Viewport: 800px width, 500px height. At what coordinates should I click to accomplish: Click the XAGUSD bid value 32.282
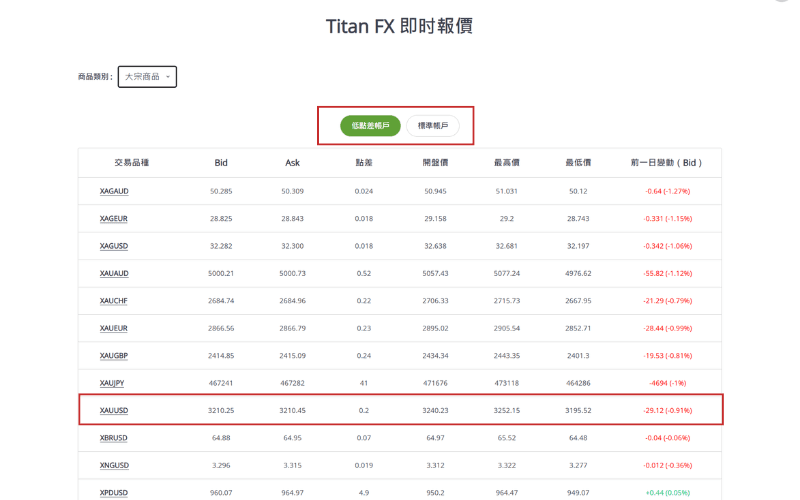point(221,246)
